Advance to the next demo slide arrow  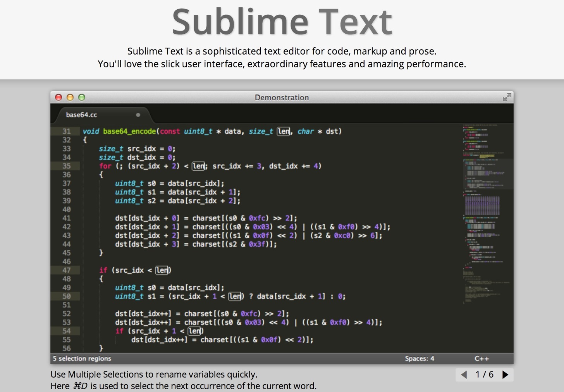[x=505, y=375]
